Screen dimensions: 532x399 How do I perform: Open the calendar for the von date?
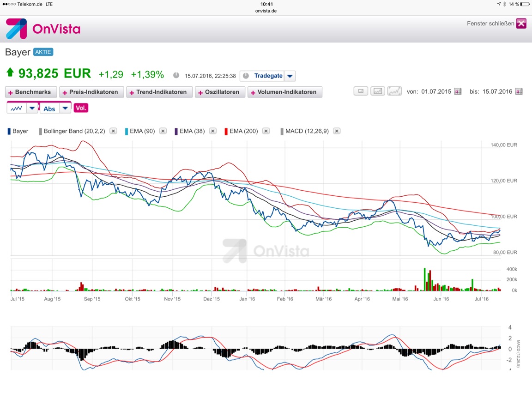[458, 91]
